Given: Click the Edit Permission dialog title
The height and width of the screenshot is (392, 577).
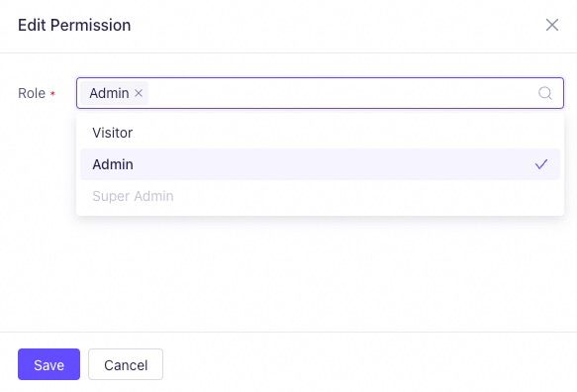Looking at the screenshot, I should click(x=74, y=25).
